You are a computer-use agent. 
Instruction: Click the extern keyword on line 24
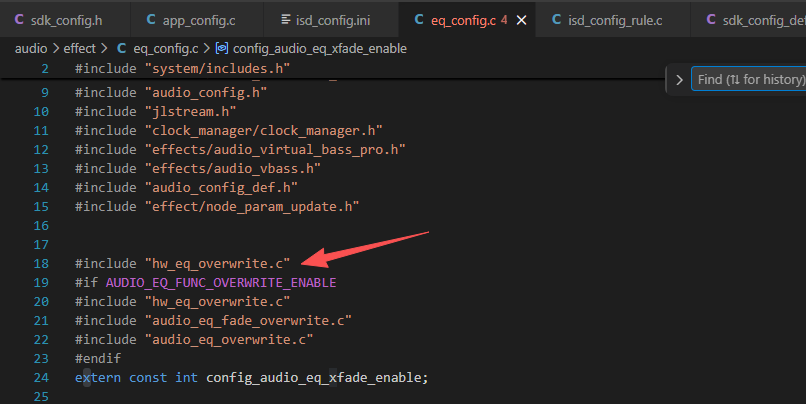coord(98,378)
